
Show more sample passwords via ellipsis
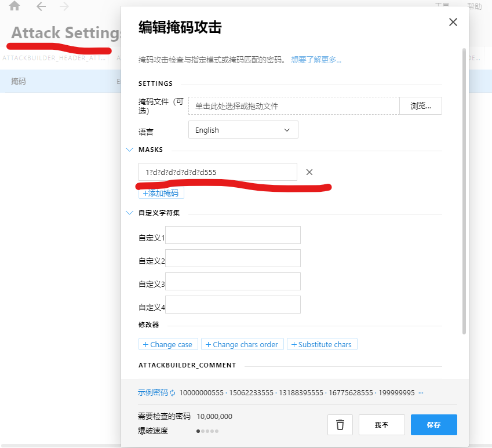[x=421, y=393]
